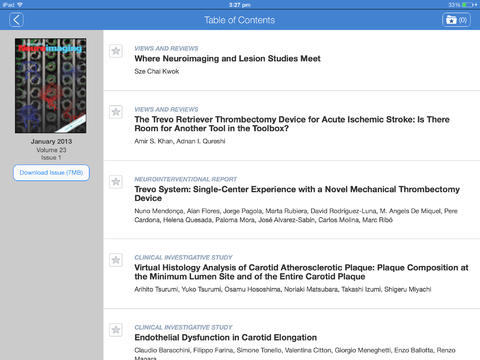Star the Endothelial Dysfunction article

click(116, 330)
